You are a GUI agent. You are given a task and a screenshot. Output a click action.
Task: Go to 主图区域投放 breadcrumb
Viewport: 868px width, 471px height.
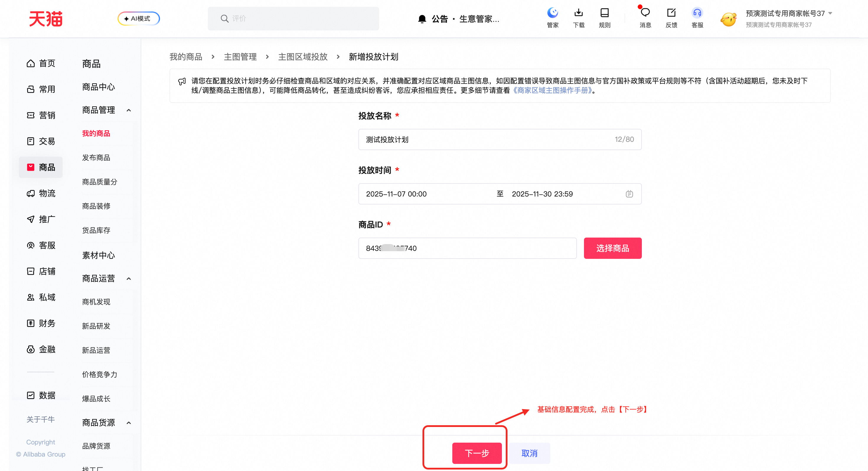(x=303, y=57)
